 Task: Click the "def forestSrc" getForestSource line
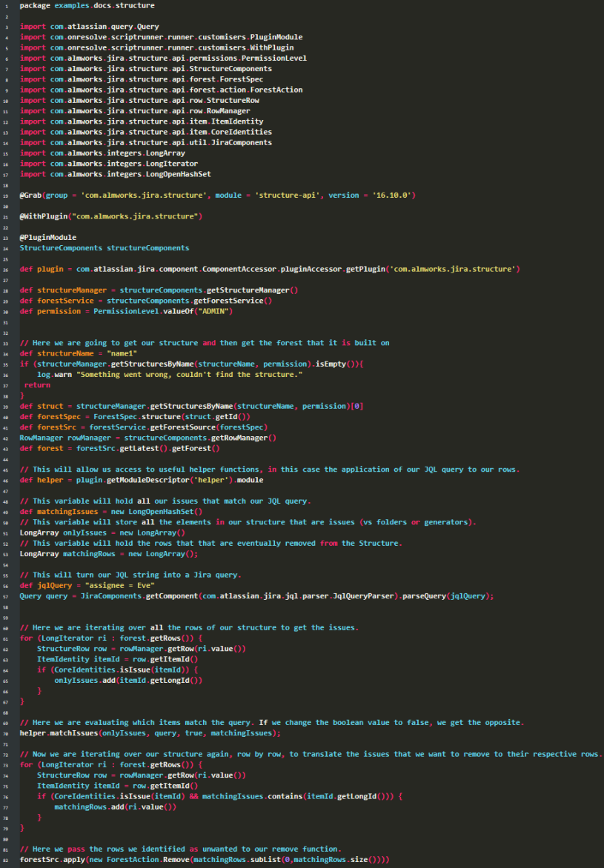click(x=144, y=427)
